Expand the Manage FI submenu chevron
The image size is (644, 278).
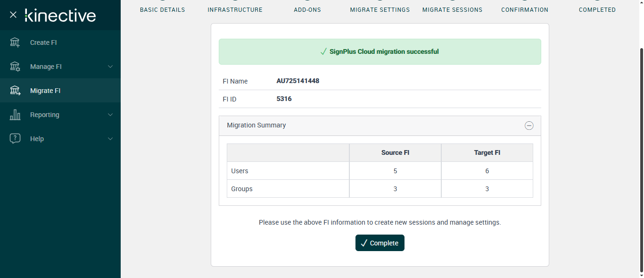(x=110, y=67)
